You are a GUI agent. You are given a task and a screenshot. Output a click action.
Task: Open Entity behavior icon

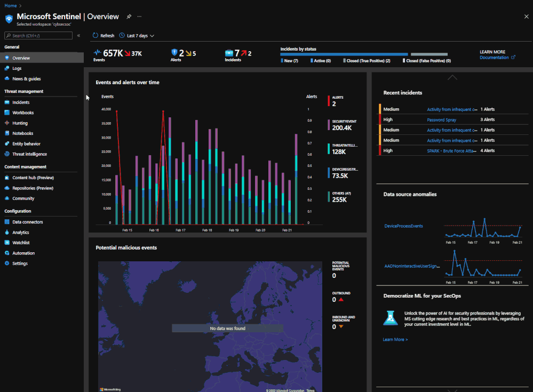[7, 143]
